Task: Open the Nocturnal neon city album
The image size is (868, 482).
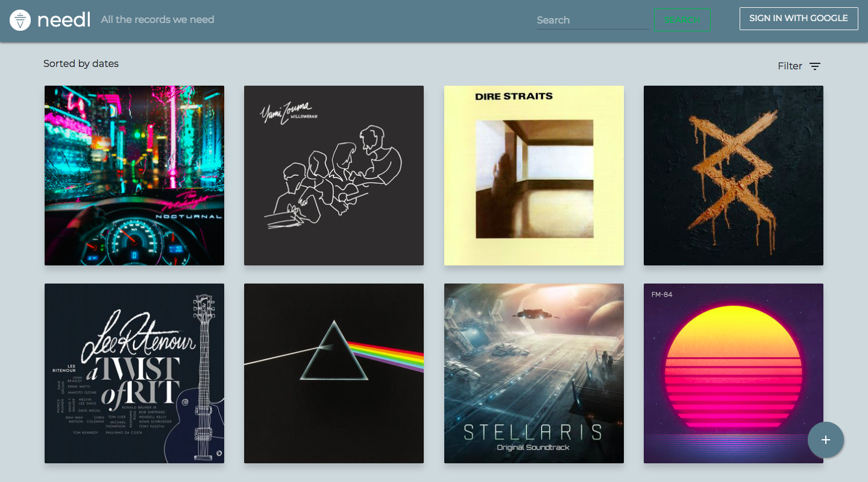Action: coord(134,176)
